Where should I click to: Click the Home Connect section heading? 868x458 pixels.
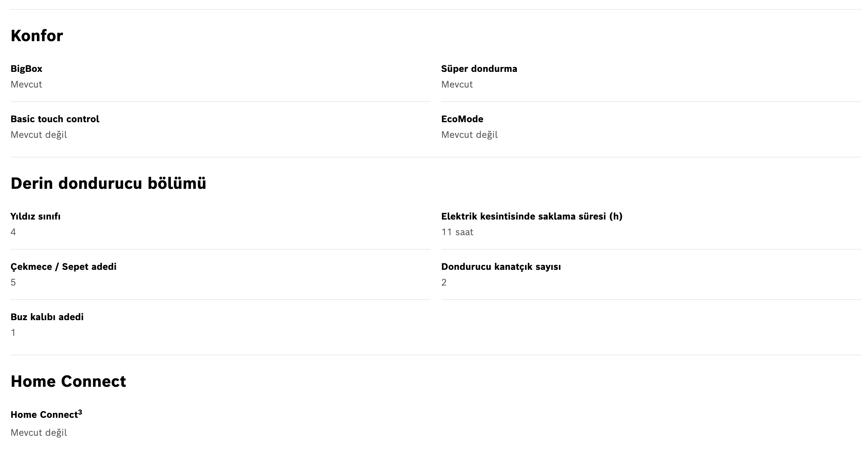[x=69, y=382]
